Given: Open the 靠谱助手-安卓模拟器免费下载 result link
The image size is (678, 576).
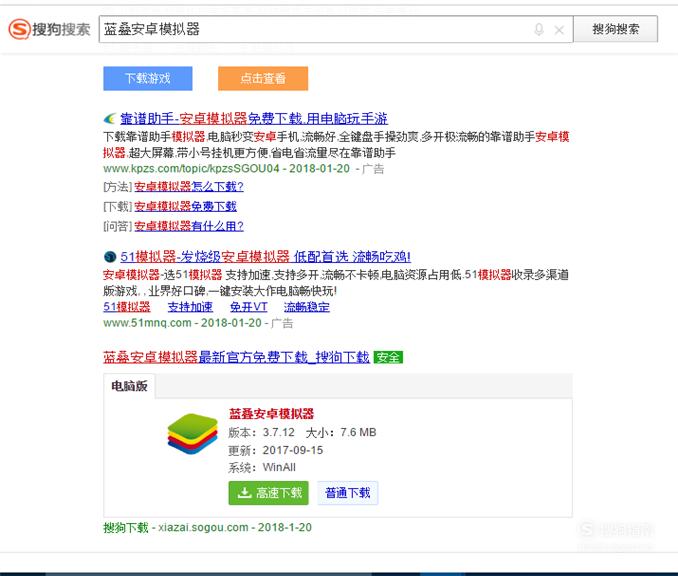Looking at the screenshot, I should coord(254,118).
